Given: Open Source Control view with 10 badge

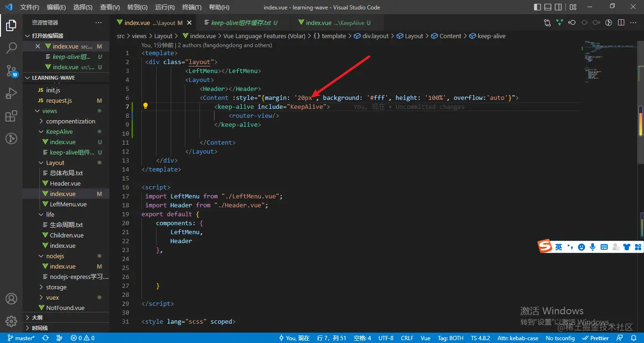Looking at the screenshot, I should (11, 71).
